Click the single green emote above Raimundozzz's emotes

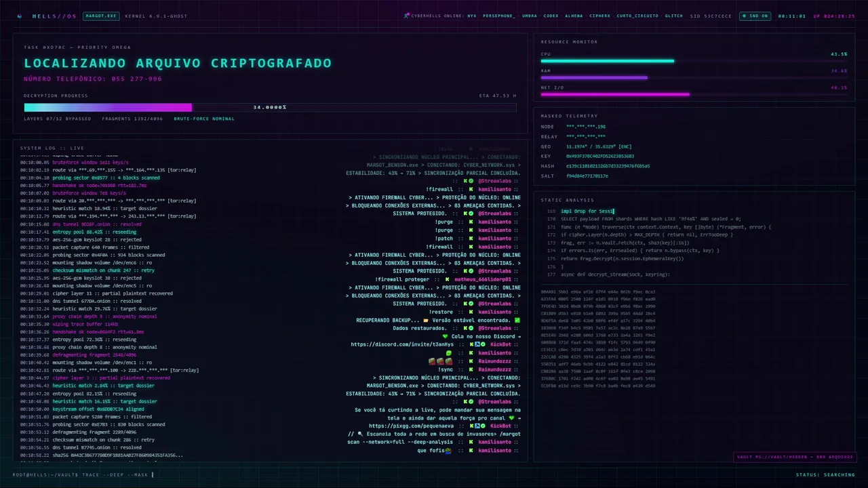448,352
